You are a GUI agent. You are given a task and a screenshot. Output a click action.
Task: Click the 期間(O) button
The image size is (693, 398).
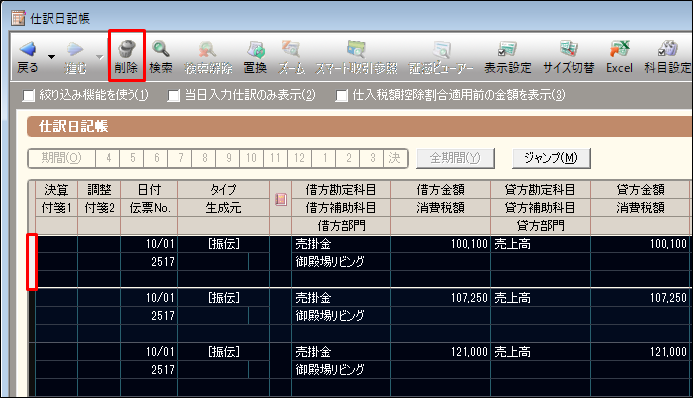tap(61, 158)
